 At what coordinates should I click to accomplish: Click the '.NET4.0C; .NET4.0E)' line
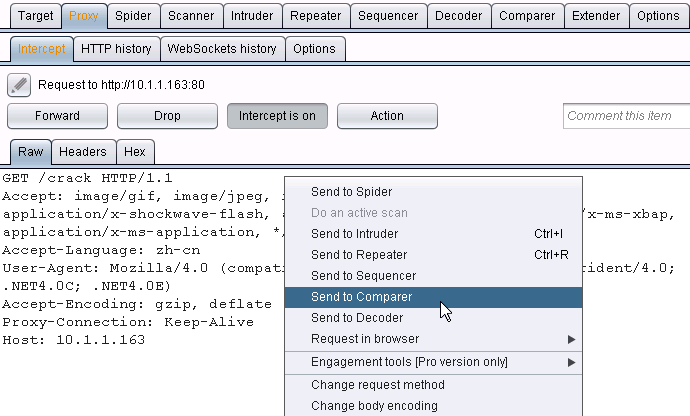(x=86, y=287)
